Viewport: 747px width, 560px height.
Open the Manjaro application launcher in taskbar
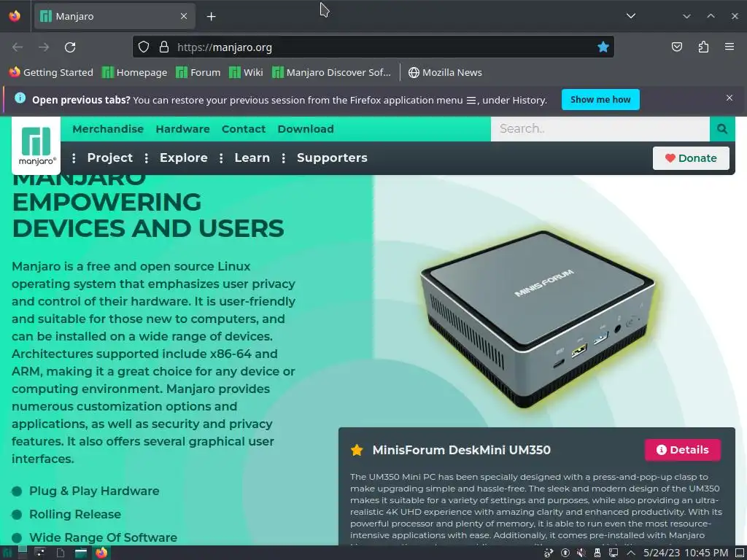pos(7,553)
